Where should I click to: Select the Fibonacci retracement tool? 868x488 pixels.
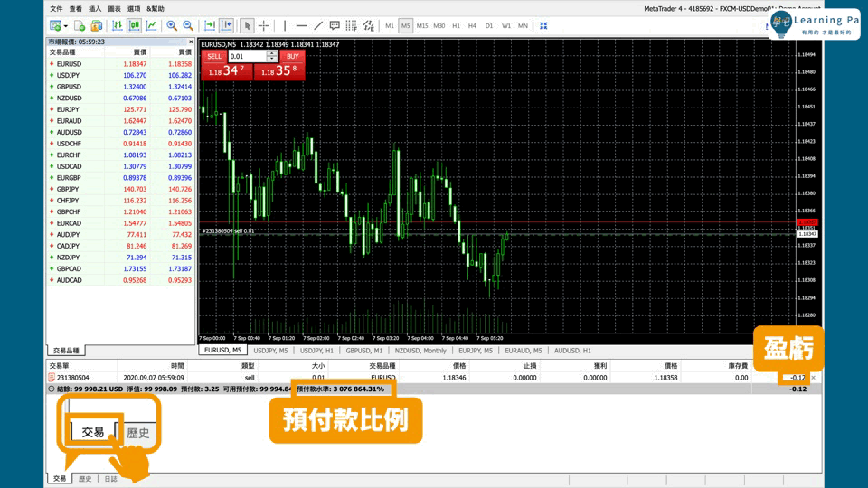351,25
